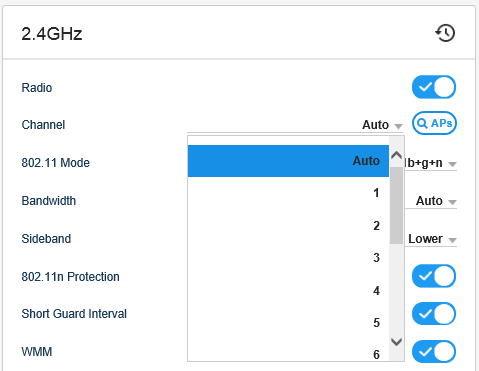Select channel 5 option
Screen dimensions: 479x371
[x=288, y=322]
